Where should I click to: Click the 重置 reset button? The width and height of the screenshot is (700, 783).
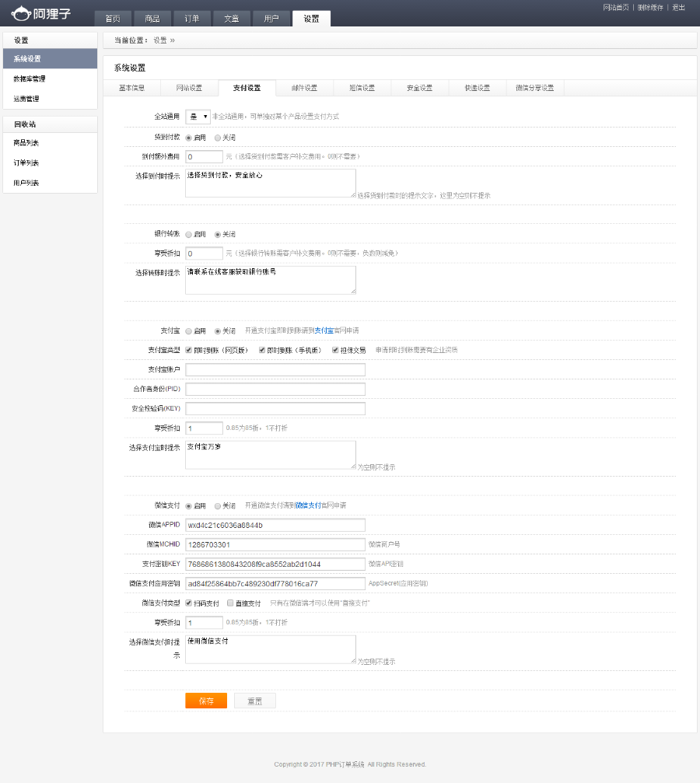(x=255, y=701)
